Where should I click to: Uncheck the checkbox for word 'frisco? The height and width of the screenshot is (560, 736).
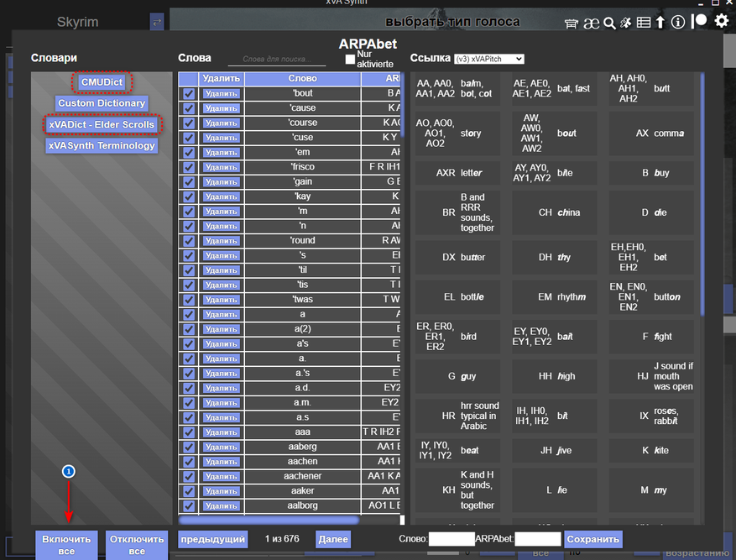coord(189,167)
